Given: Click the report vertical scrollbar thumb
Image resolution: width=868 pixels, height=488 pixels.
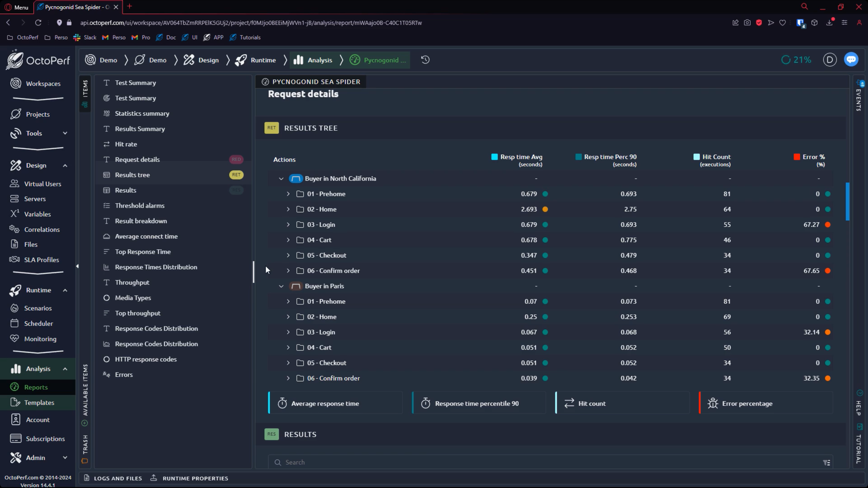Looking at the screenshot, I should [x=847, y=201].
